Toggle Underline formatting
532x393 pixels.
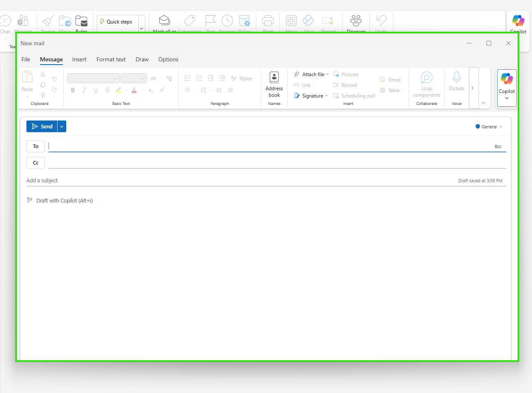pyautogui.click(x=96, y=90)
